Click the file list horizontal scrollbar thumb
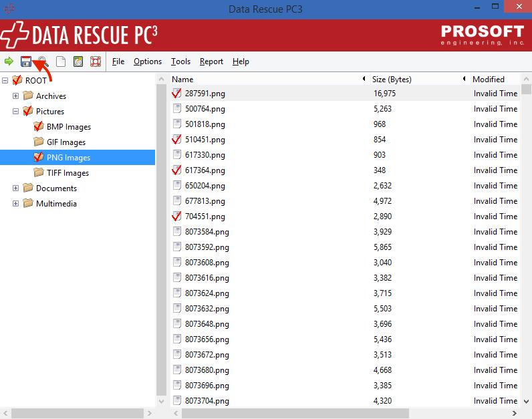This screenshot has width=532, height=419. (x=295, y=413)
